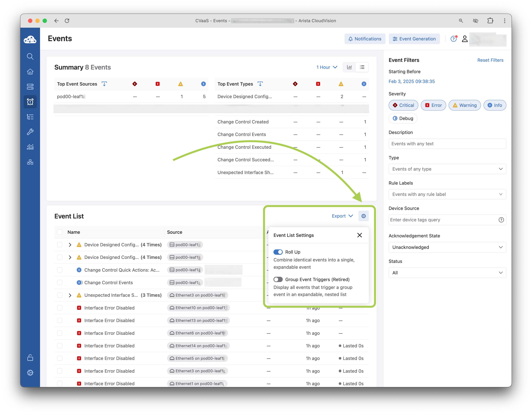The width and height of the screenshot is (532, 414).
Task: Open the search icon in sidebar
Action: [30, 57]
